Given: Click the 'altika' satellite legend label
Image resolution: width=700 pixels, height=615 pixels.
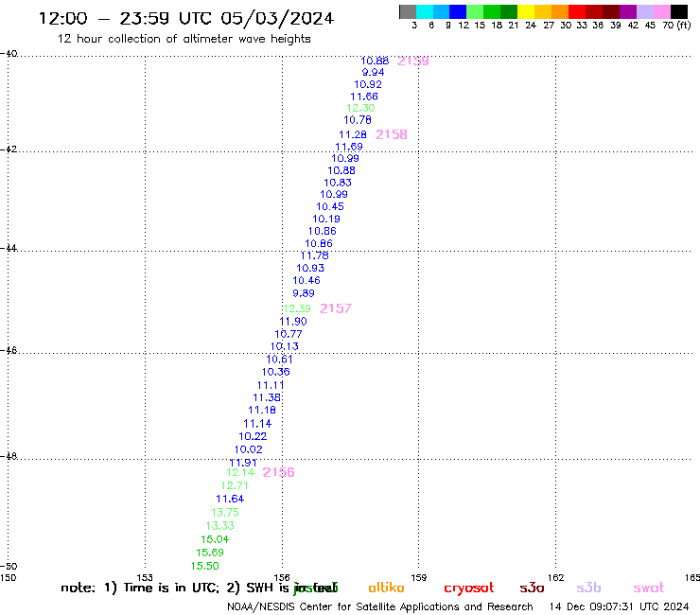Looking at the screenshot, I should 386,588.
